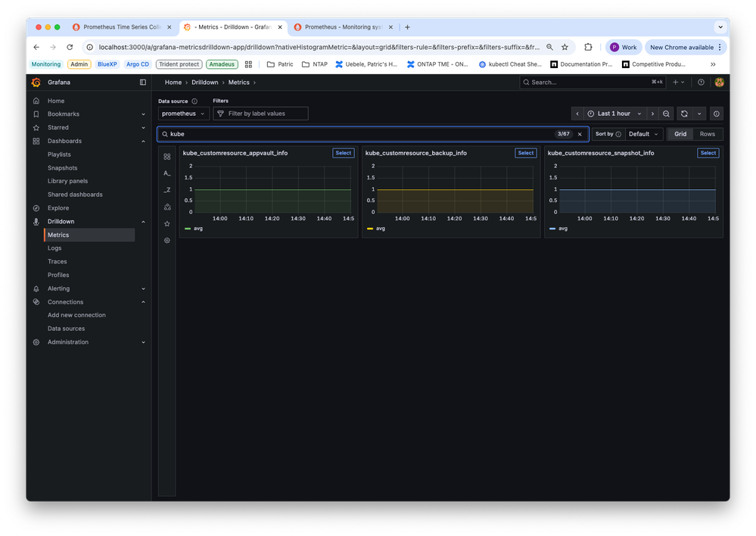The image size is (756, 536).
Task: Switch metrics layout to Grid
Action: click(x=680, y=134)
